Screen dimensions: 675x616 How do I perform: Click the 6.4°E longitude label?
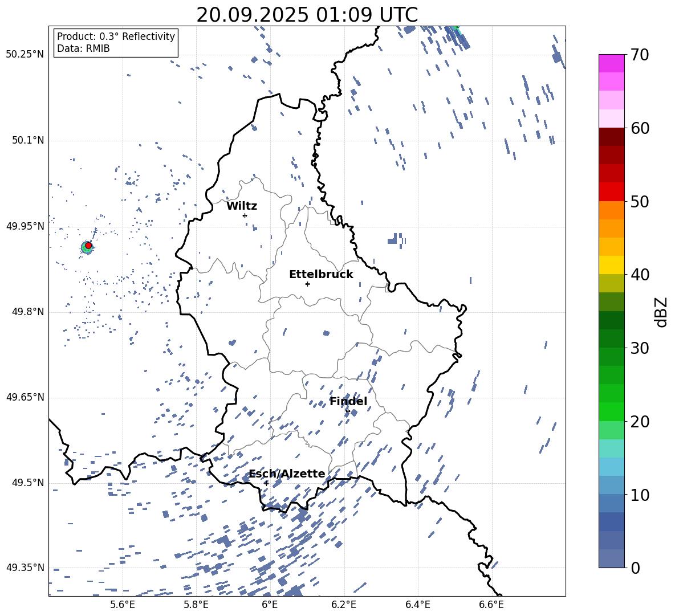(417, 605)
